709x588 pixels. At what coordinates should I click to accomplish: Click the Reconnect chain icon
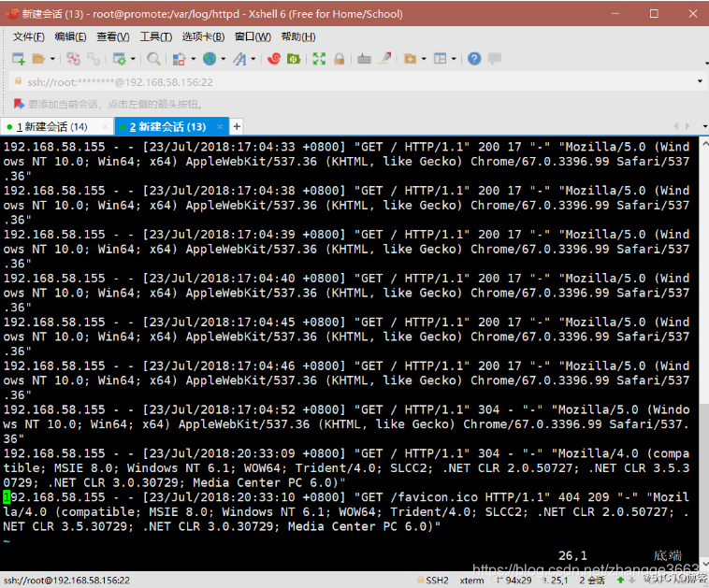click(x=94, y=59)
